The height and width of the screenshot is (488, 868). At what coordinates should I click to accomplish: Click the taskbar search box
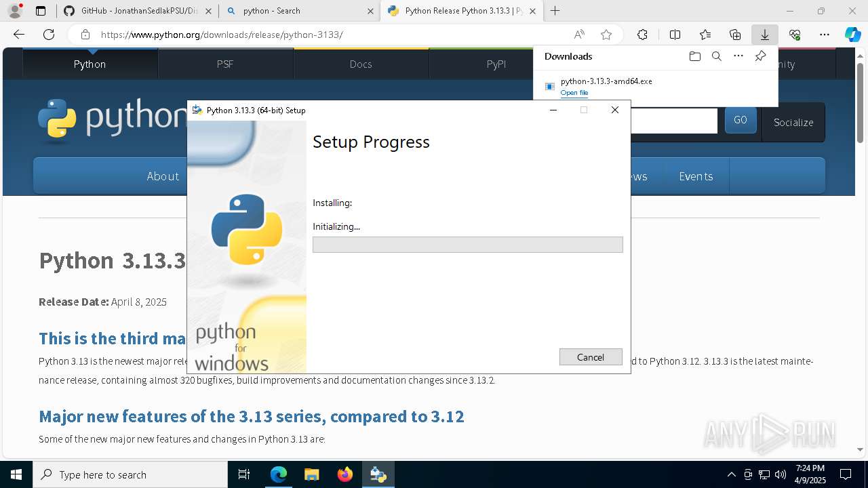coord(130,474)
